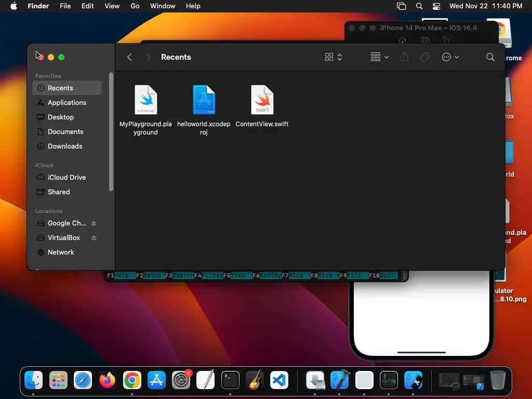The height and width of the screenshot is (399, 532).
Task: Open Trash from the Dock
Action: click(497, 380)
